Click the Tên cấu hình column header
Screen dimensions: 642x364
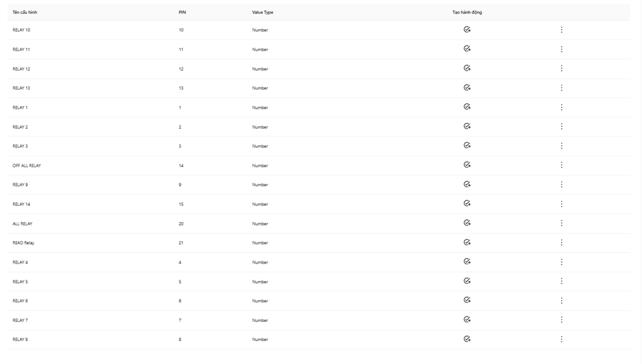pos(24,12)
